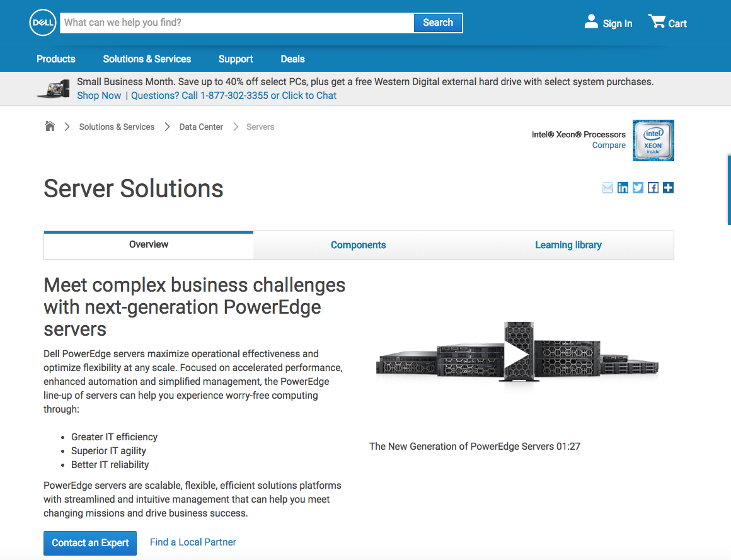
Task: Open the Solutions & Services menu
Action: (x=147, y=59)
